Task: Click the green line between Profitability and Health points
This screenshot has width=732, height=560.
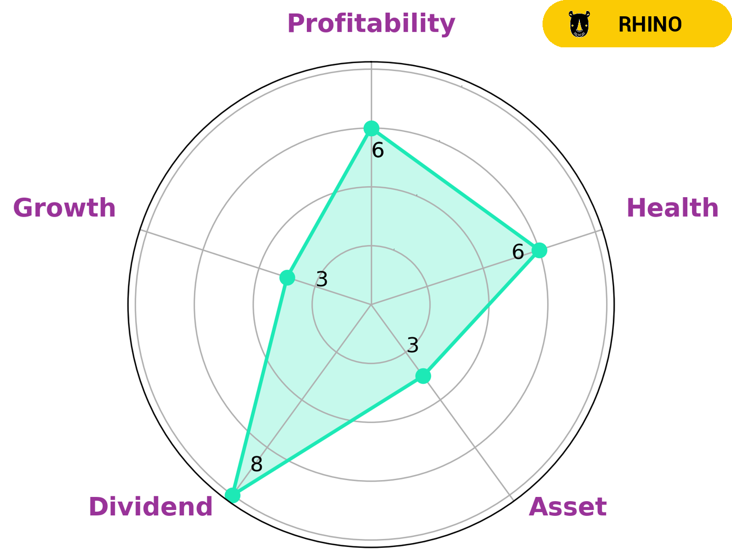Action: (455, 189)
